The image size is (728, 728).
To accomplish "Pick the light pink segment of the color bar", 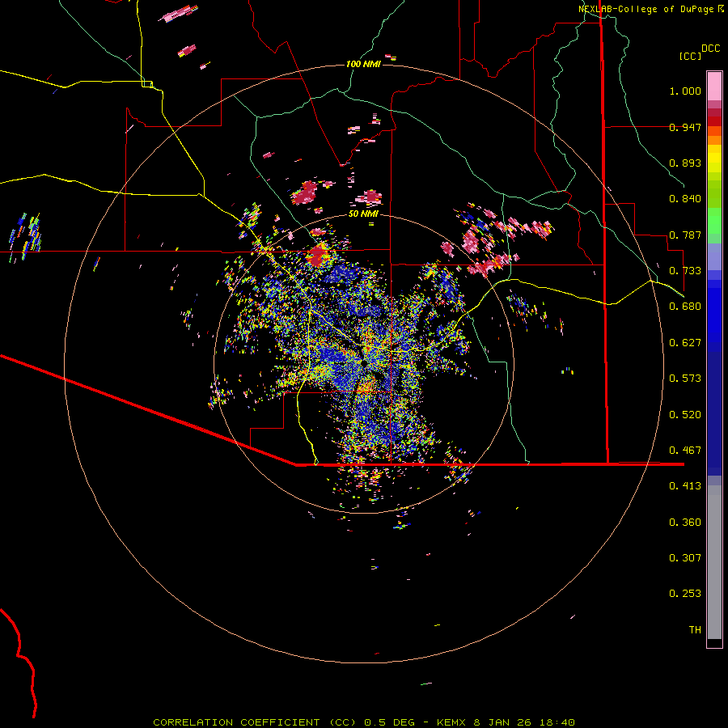I will click(714, 86).
